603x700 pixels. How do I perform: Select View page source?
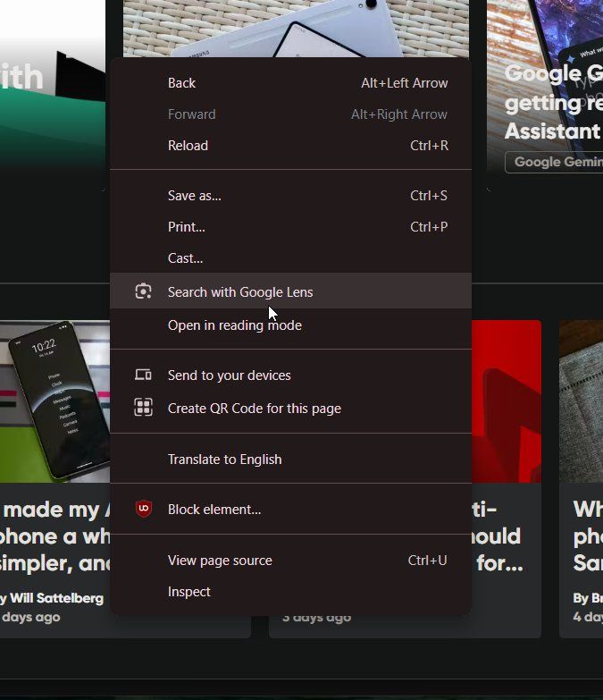point(290,560)
